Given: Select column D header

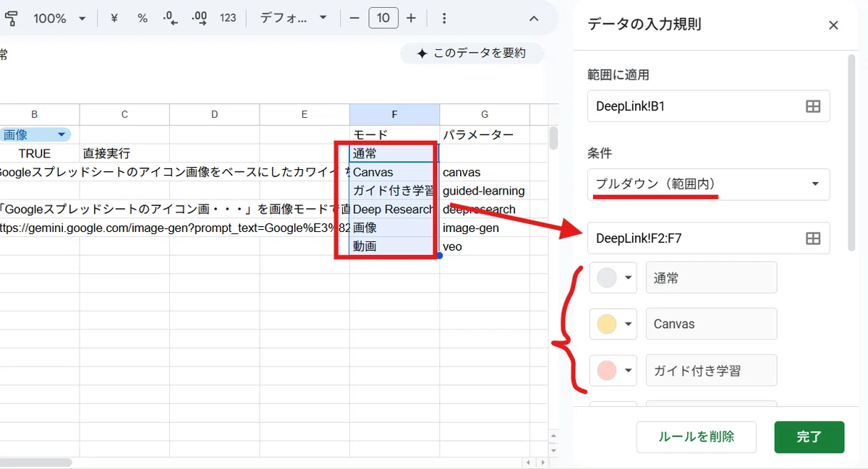Looking at the screenshot, I should coord(214,114).
